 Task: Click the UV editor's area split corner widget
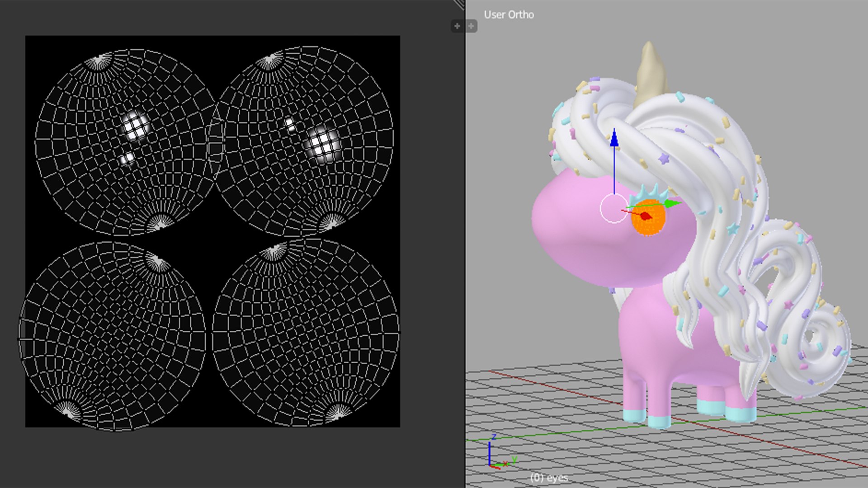pyautogui.click(x=459, y=4)
